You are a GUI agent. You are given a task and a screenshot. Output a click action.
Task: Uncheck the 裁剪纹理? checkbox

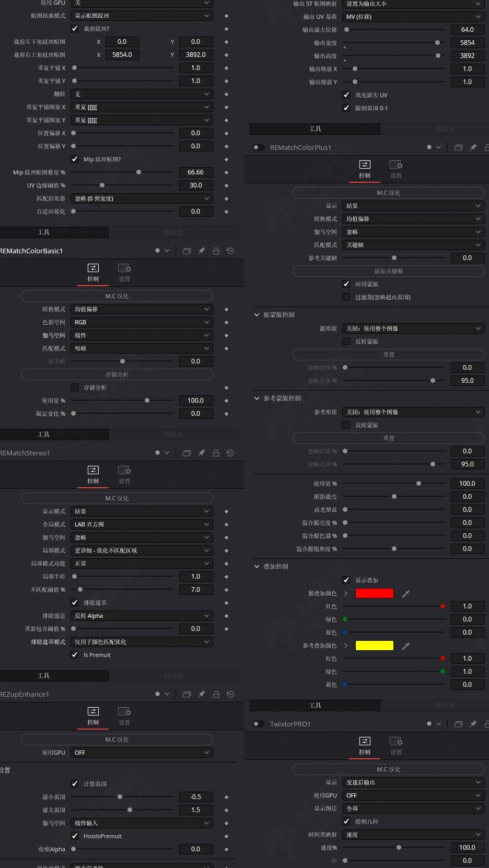(75, 29)
